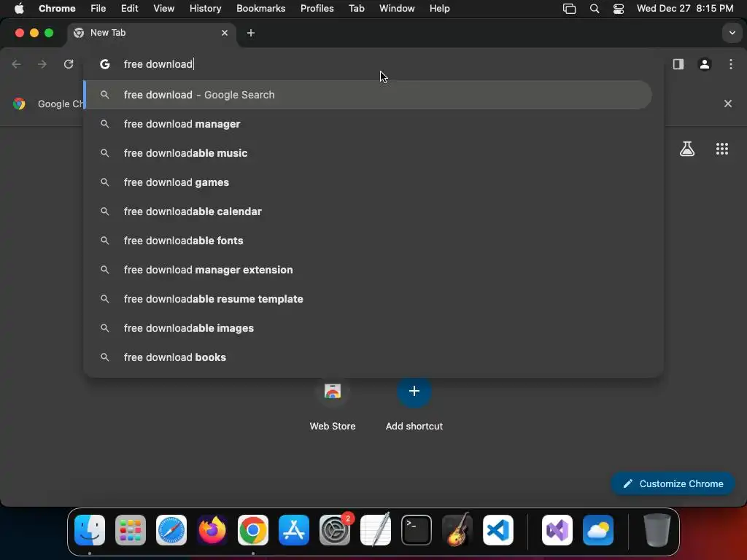Open Launchpad from the dock
This screenshot has width=747, height=560.
coord(131,530)
